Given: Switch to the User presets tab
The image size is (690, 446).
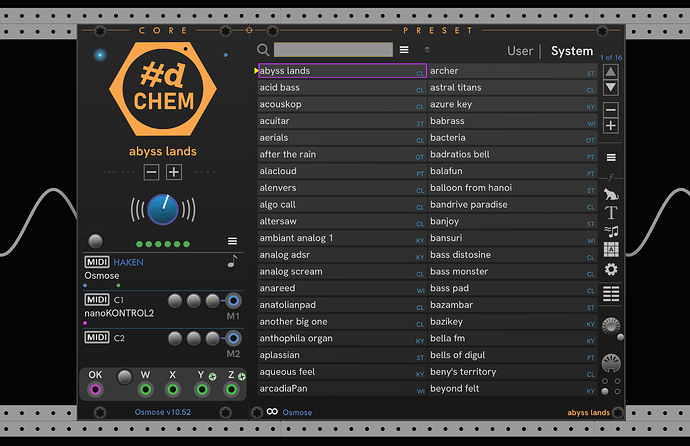Looking at the screenshot, I should [x=520, y=51].
